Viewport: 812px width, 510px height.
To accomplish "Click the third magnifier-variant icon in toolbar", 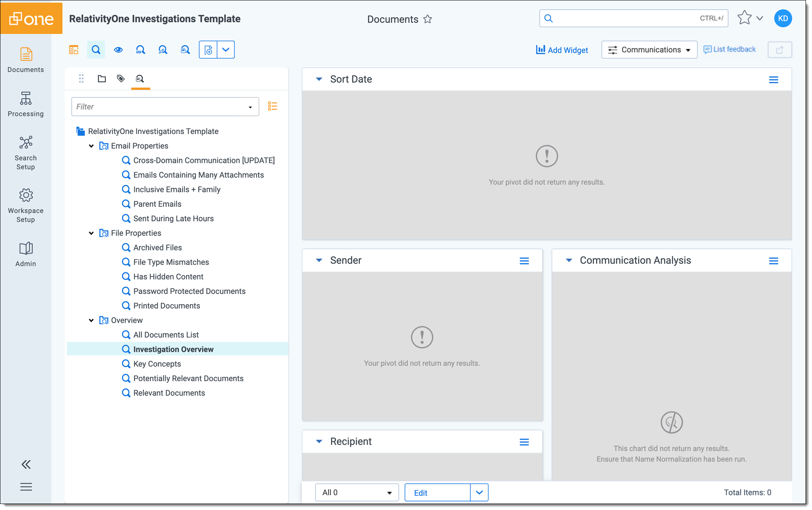I will 185,50.
